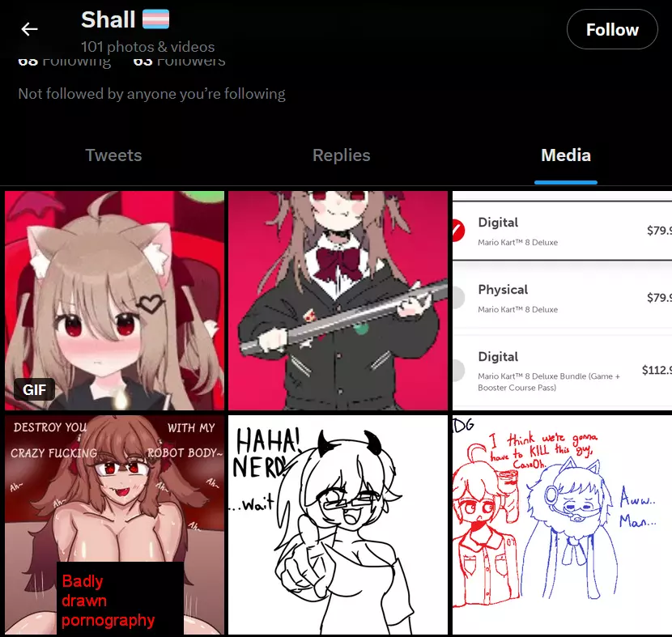
Task: Open the cat-eared girl GIF thumbnail
Action: pyautogui.click(x=114, y=301)
